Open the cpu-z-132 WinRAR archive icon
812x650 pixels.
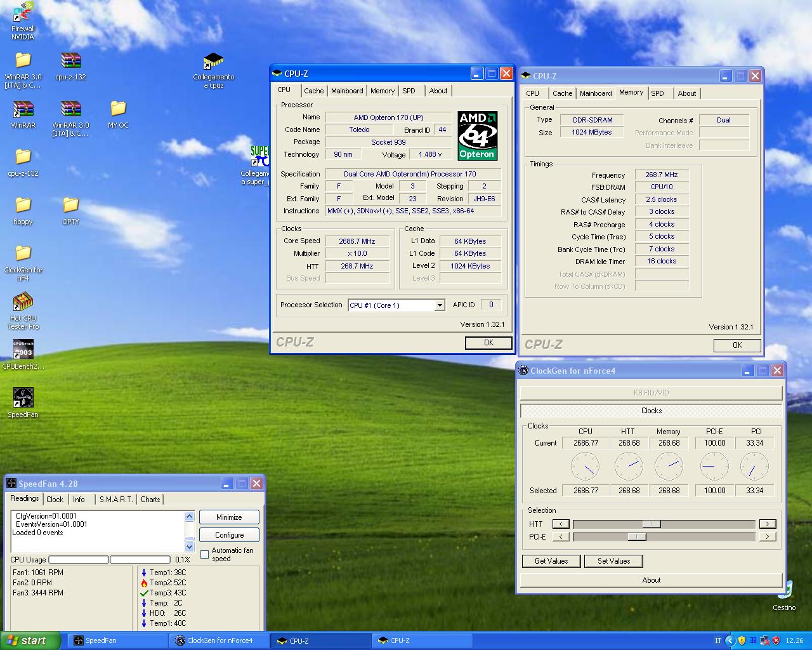tap(70, 61)
